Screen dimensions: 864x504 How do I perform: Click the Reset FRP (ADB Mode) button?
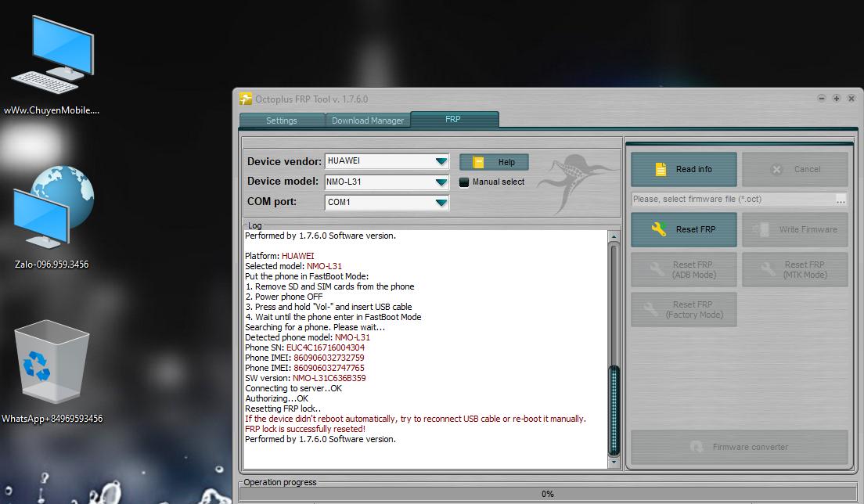pos(684,269)
